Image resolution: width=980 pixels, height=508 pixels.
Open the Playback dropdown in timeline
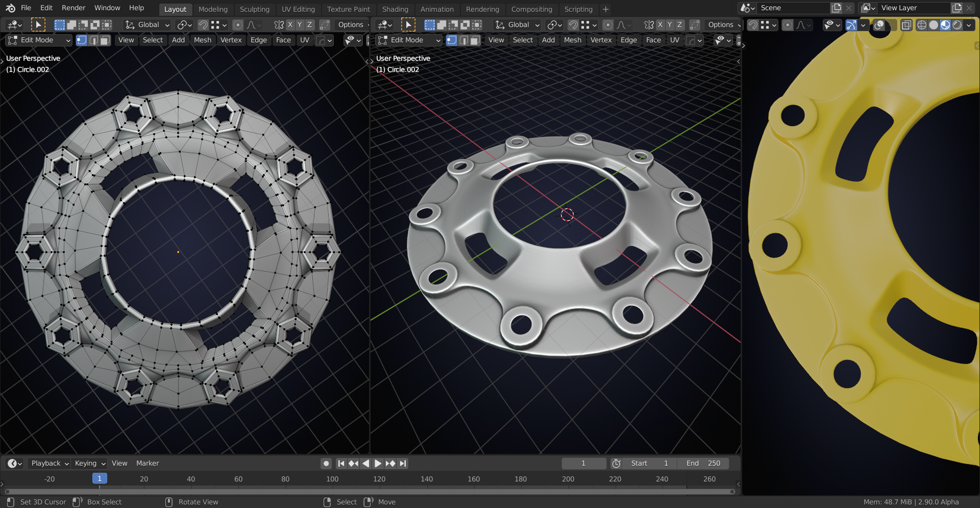50,463
